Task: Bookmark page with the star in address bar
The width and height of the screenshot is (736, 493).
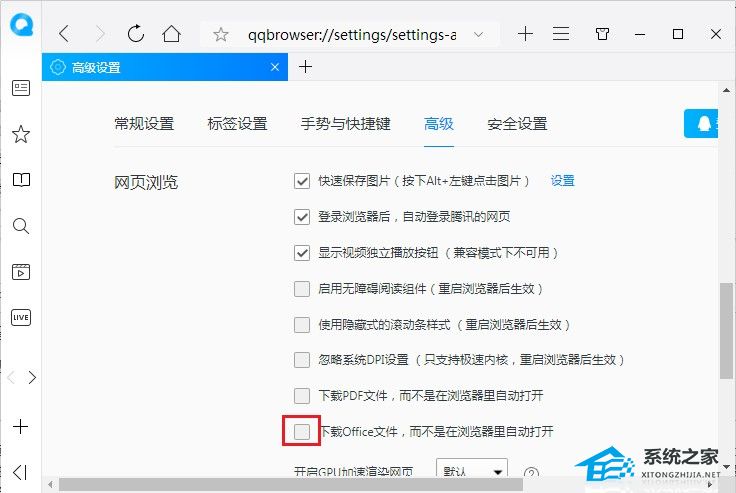Action: click(x=221, y=34)
